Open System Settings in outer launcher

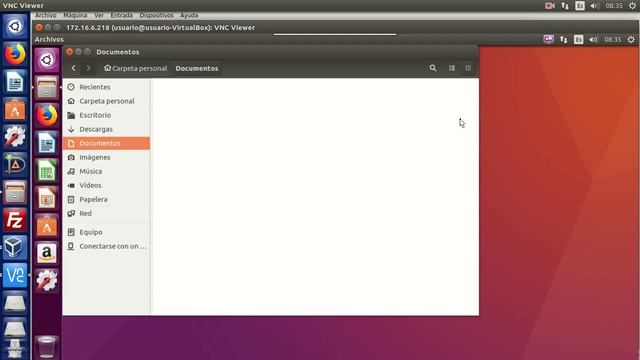15,137
